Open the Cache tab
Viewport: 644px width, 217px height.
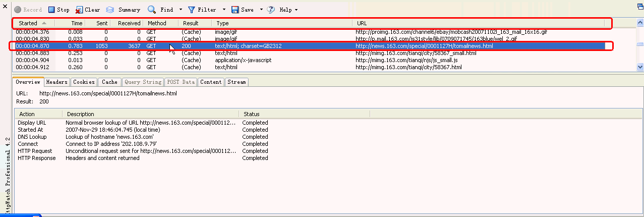[x=109, y=82]
